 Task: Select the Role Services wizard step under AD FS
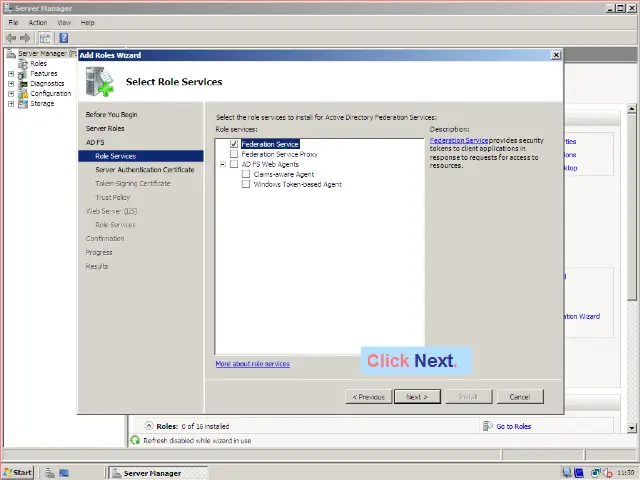tap(140, 156)
